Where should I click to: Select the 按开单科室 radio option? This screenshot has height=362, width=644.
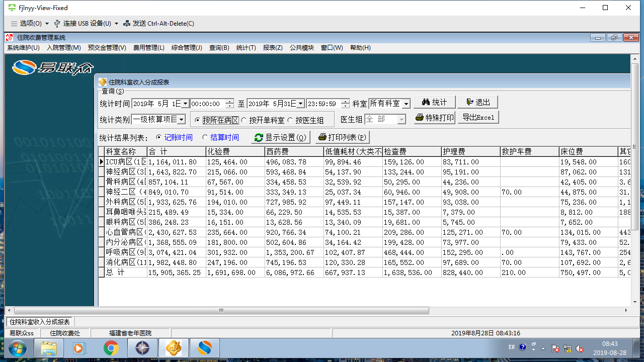[244, 120]
